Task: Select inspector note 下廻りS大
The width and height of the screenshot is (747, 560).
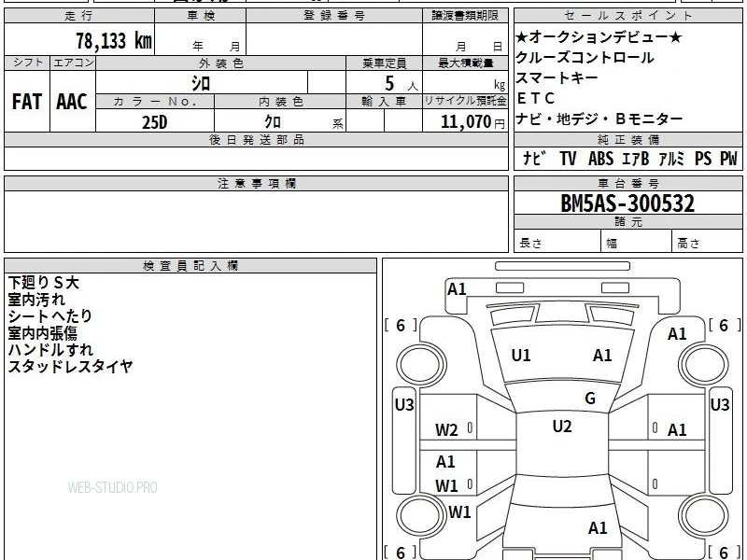Action: 43,283
